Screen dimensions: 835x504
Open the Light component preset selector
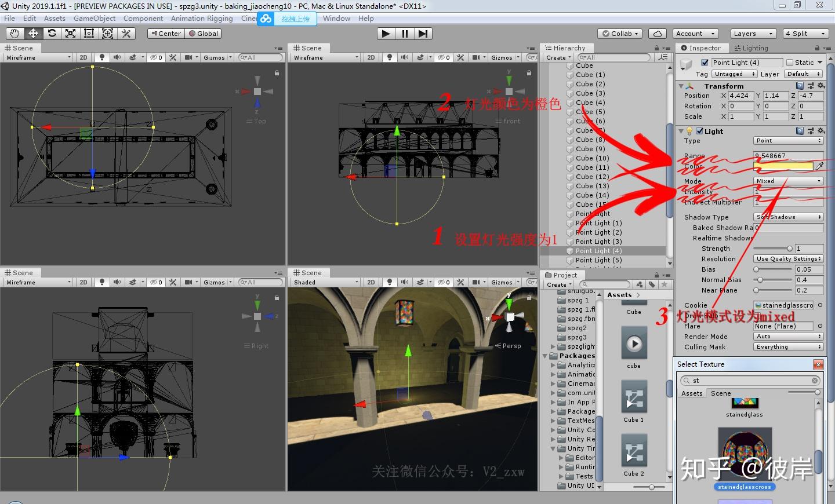[x=811, y=131]
